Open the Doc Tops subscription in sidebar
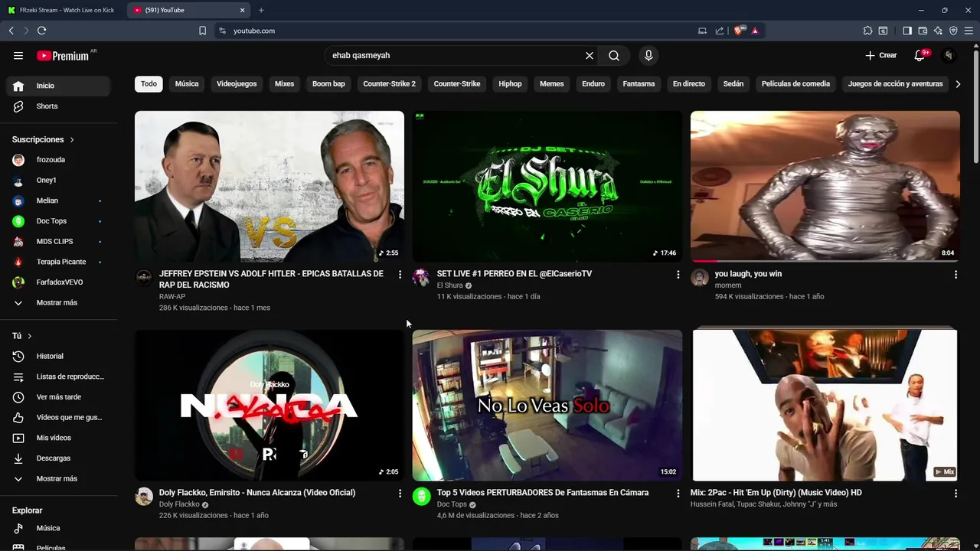Image resolution: width=980 pixels, height=551 pixels. point(59,221)
